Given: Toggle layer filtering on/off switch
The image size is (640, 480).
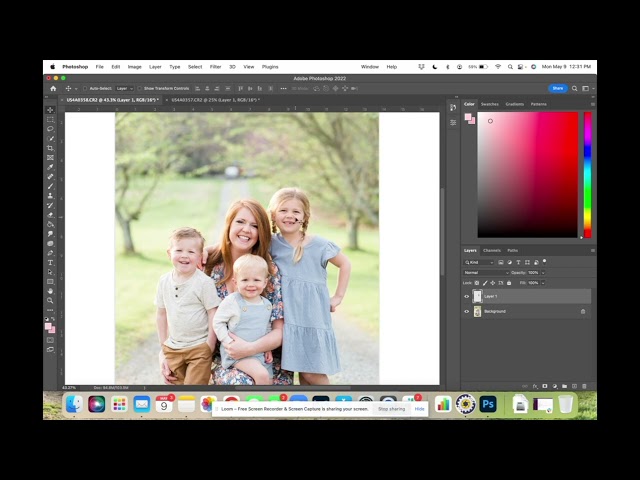Looking at the screenshot, I should [x=544, y=262].
